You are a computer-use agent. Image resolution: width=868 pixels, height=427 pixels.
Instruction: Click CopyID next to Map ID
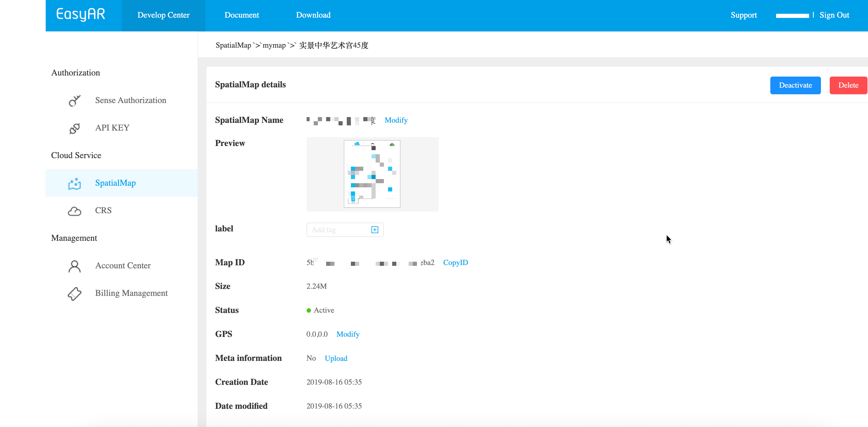point(455,263)
